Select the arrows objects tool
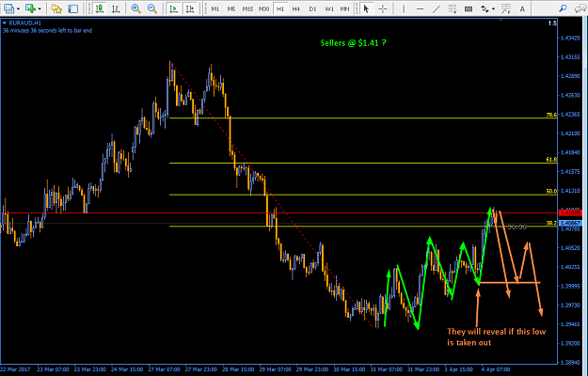 tap(485, 8)
